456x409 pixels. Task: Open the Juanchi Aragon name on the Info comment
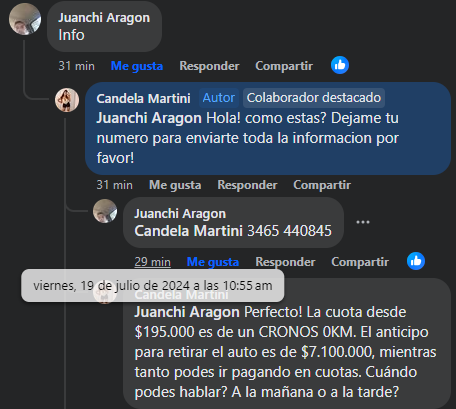coord(104,18)
